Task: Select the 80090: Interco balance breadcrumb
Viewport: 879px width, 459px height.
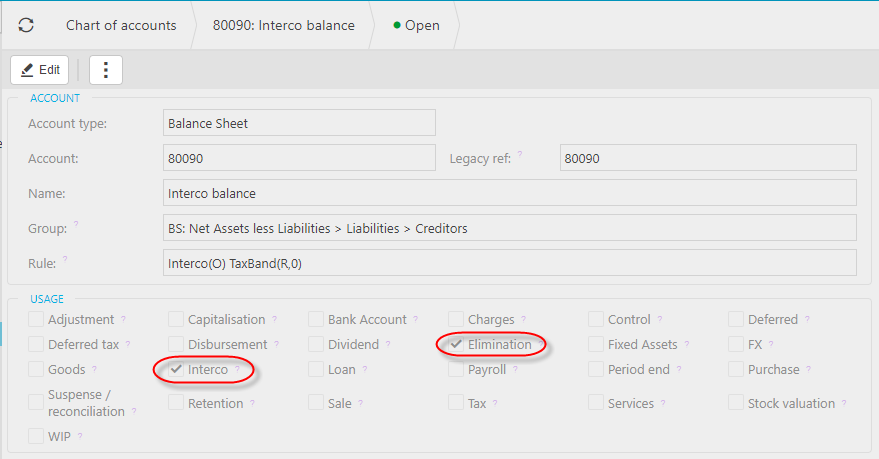Action: coord(283,25)
